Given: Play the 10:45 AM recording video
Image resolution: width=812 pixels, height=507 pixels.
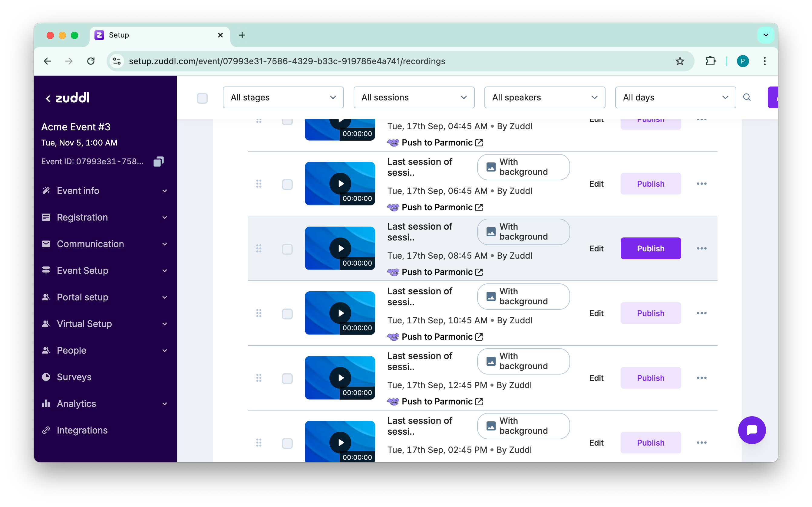Looking at the screenshot, I should click(x=340, y=313).
